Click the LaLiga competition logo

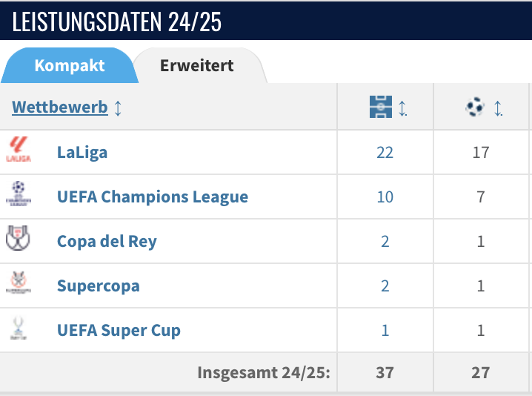(19, 149)
